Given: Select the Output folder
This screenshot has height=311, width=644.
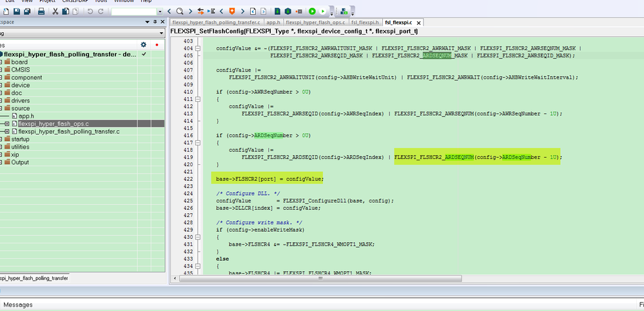Looking at the screenshot, I should point(20,162).
